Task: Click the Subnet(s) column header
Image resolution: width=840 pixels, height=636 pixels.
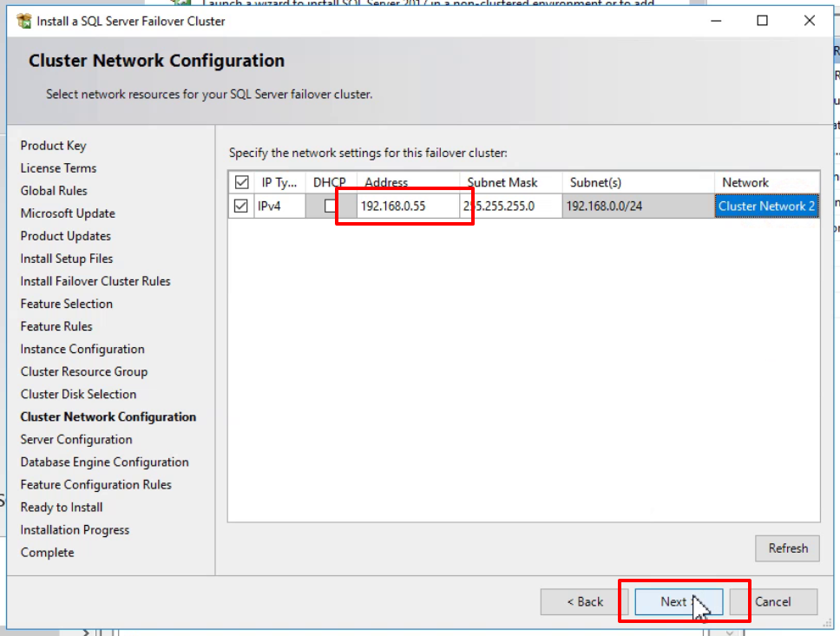Action: (638, 183)
